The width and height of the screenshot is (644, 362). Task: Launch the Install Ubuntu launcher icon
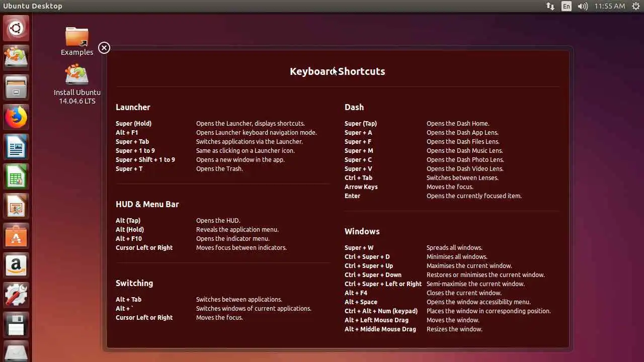click(16, 58)
